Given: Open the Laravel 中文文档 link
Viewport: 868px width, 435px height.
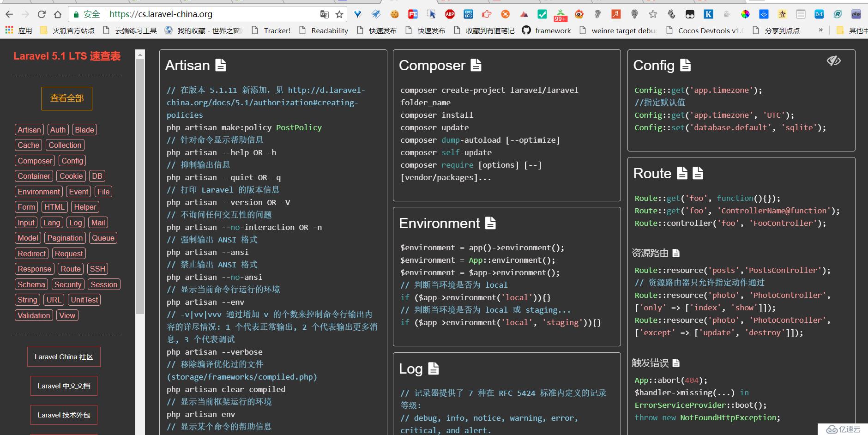Looking at the screenshot, I should point(64,386).
